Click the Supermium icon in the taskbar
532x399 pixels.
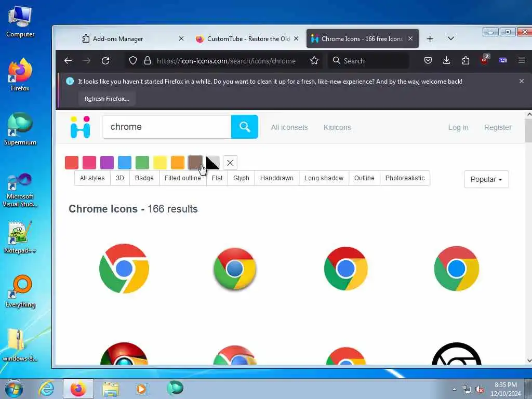(175, 388)
